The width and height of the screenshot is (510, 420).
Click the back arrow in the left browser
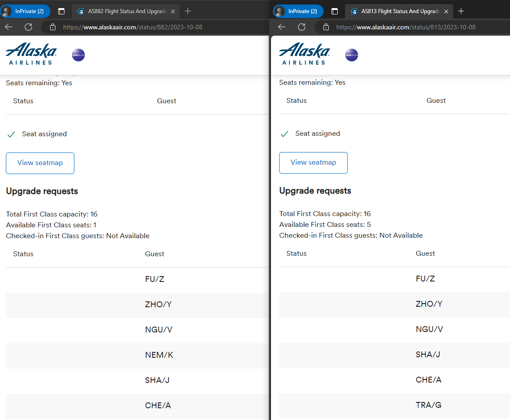point(9,27)
